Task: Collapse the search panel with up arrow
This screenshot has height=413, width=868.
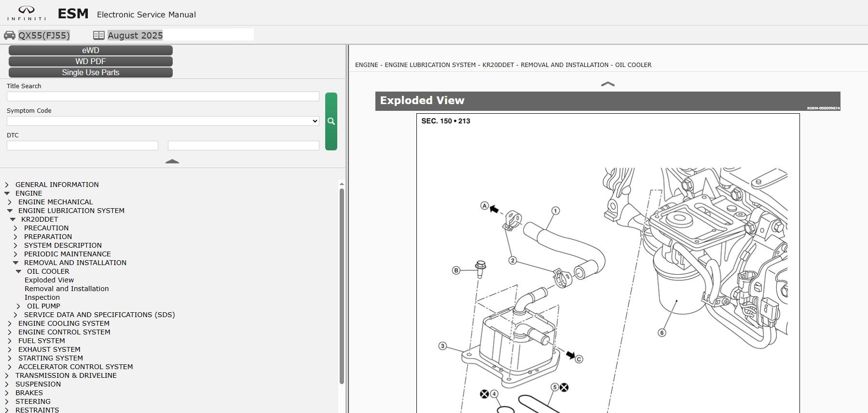Action: click(x=172, y=161)
